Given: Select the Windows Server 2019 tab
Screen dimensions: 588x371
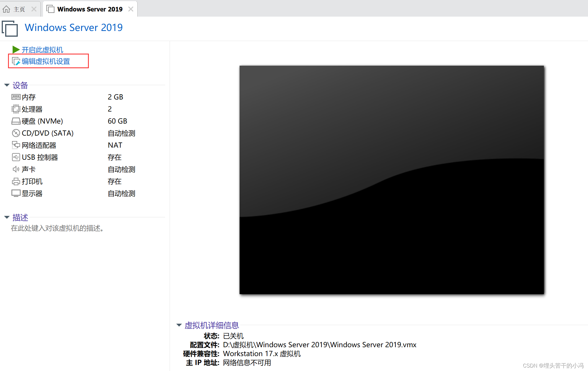Looking at the screenshot, I should (x=90, y=9).
